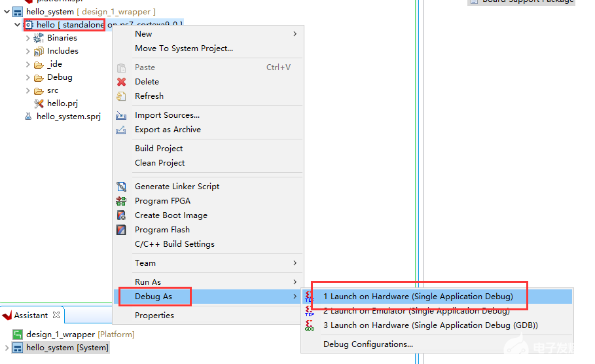Click the Paste clipboard icon

[122, 67]
